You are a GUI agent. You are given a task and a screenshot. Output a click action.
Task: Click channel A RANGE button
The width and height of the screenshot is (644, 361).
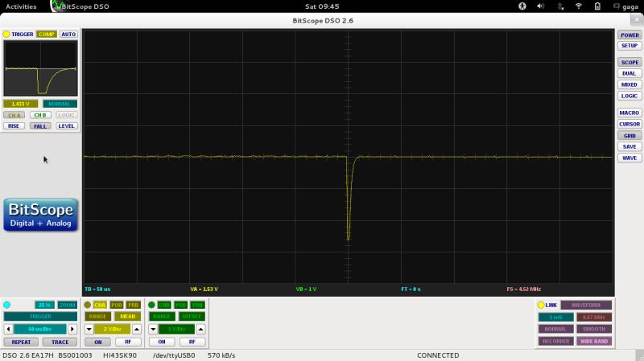(x=97, y=316)
